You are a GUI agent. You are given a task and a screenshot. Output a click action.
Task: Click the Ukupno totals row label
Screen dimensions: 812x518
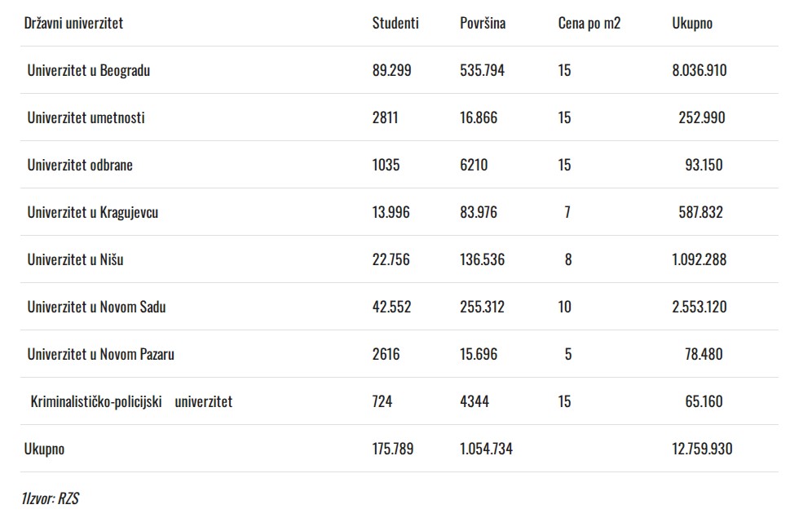click(x=44, y=449)
